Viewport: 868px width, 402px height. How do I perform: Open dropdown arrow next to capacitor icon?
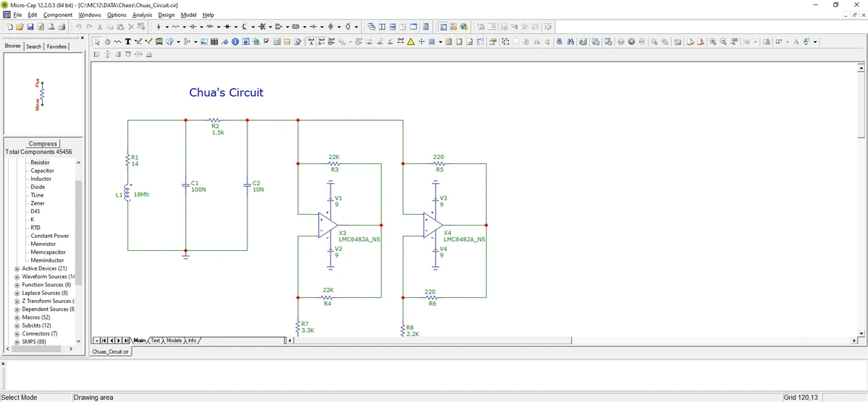[x=202, y=27]
